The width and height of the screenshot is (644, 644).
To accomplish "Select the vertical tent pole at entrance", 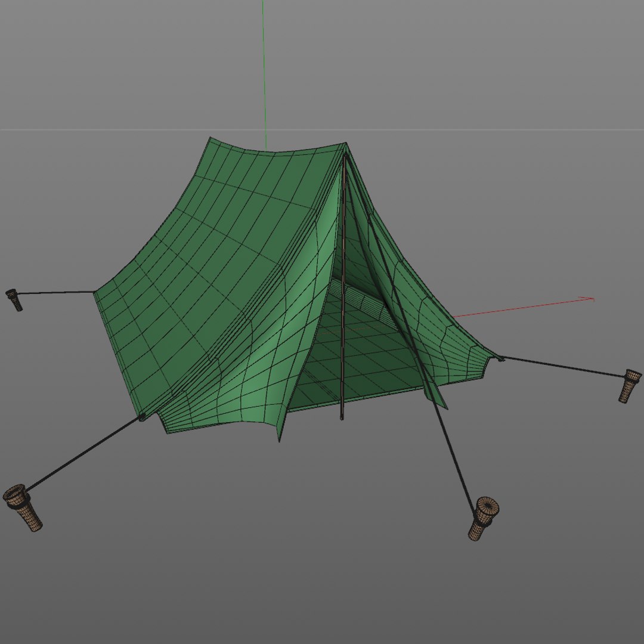I will tap(342, 287).
